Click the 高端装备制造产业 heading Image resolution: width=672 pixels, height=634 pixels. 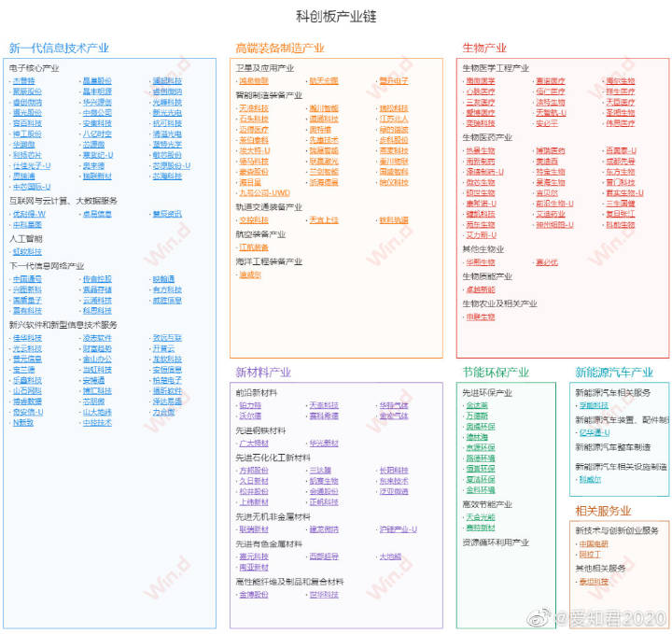280,48
